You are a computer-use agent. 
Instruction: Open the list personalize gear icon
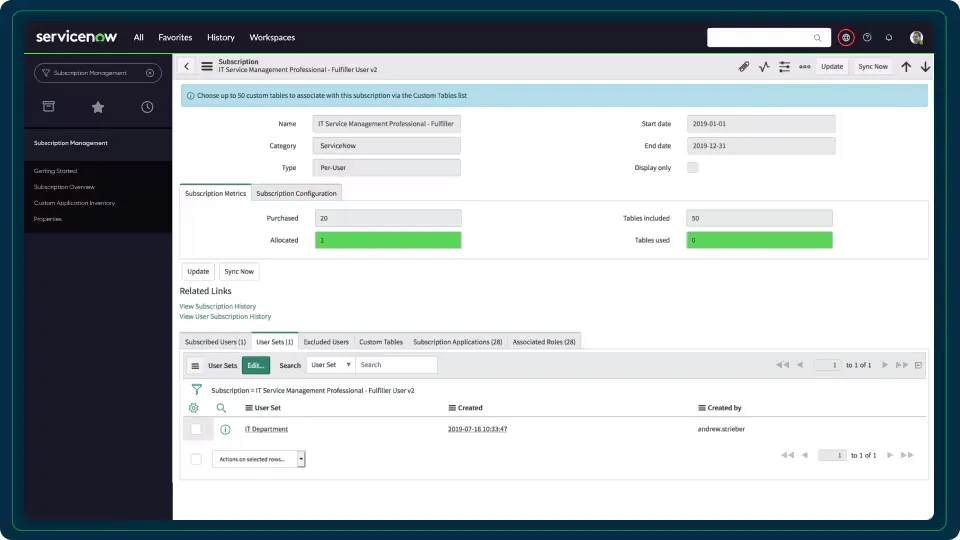click(x=194, y=408)
